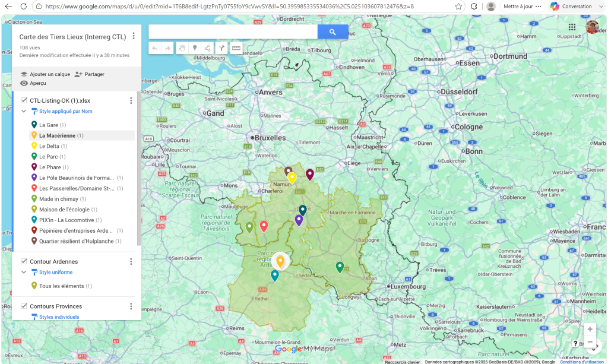608x364 pixels.
Task: Select the Add marker tool
Action: [x=195, y=48]
